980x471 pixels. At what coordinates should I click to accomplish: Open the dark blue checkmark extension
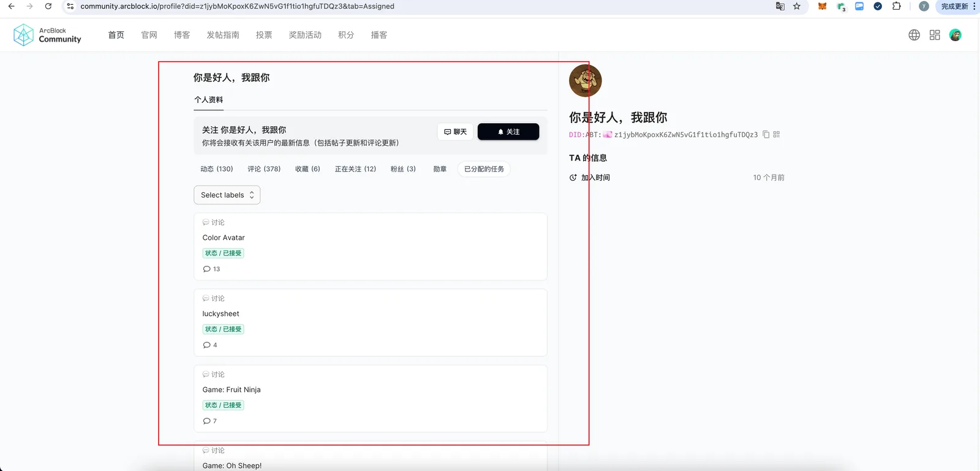878,6
